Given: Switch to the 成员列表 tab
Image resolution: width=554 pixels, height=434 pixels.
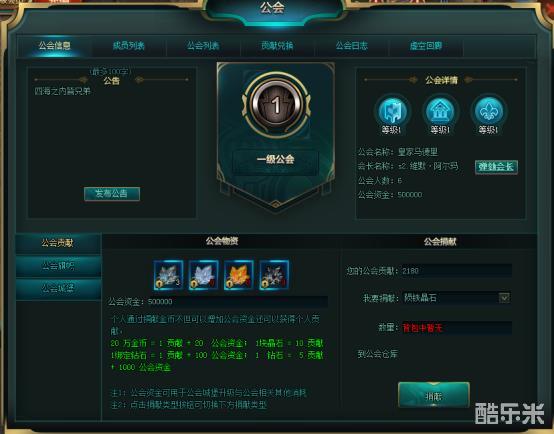Looking at the screenshot, I should coord(129,46).
